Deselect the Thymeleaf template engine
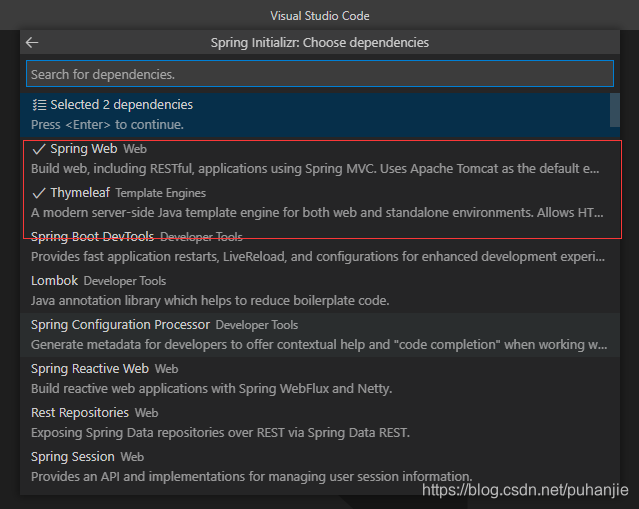639x509 pixels. pyautogui.click(x=320, y=203)
